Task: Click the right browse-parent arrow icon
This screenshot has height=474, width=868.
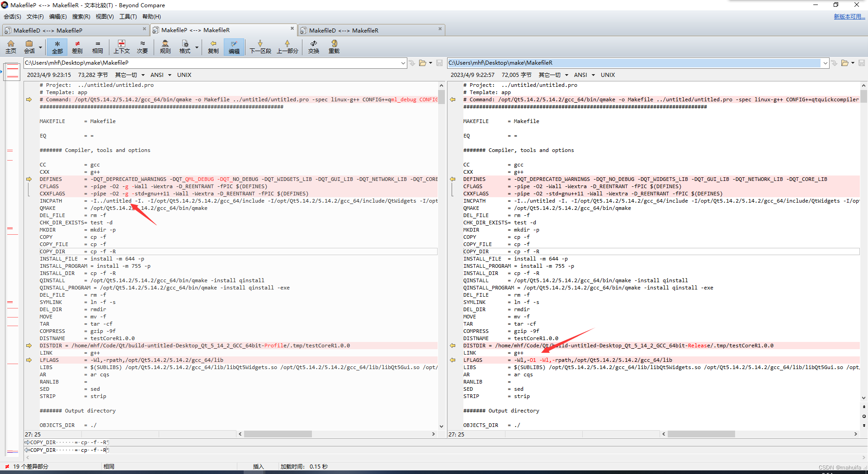Action: 834,63
